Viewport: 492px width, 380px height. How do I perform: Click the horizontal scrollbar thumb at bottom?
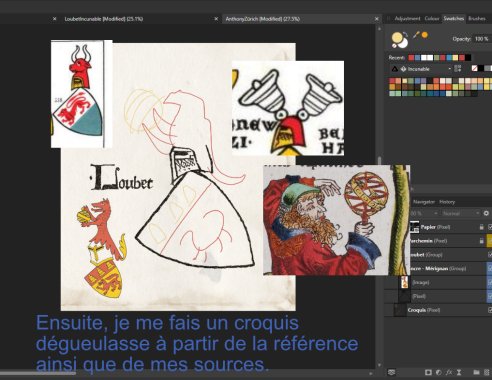pyautogui.click(x=38, y=373)
